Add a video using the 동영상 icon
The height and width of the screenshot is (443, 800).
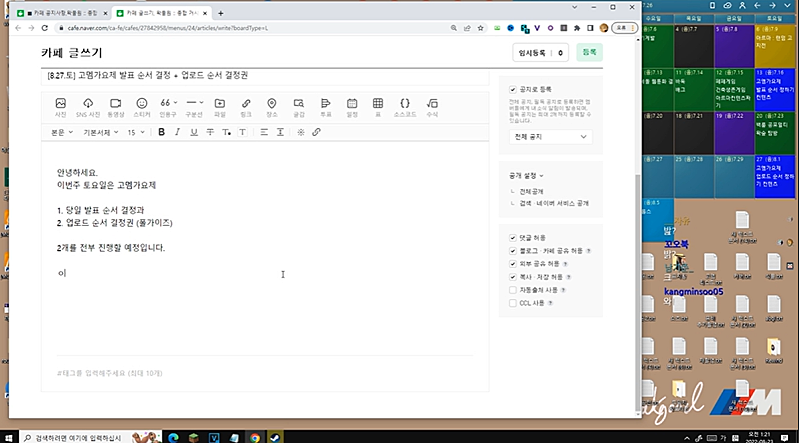coord(116,108)
